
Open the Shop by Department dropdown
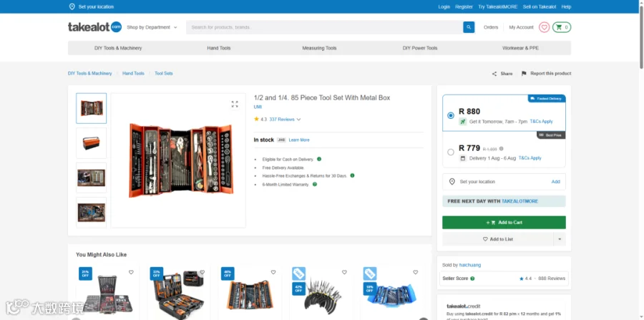point(152,27)
